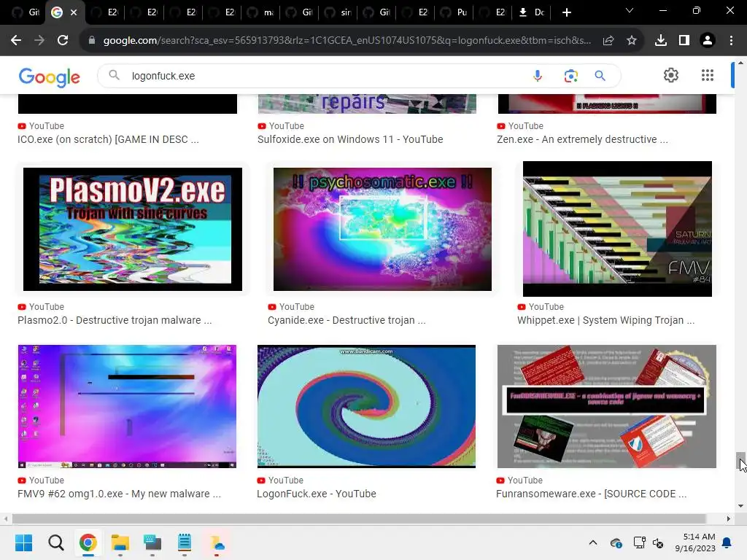Click the browser Forward arrow

pyautogui.click(x=39, y=41)
